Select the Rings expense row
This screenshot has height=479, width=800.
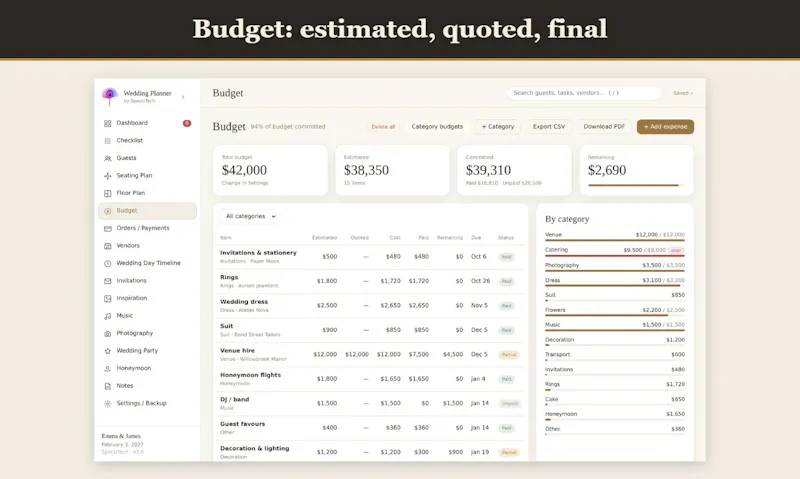370,281
